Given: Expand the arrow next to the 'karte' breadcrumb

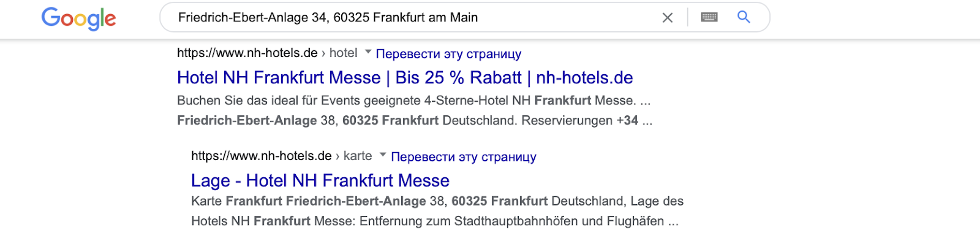Looking at the screenshot, I should coord(383,155).
